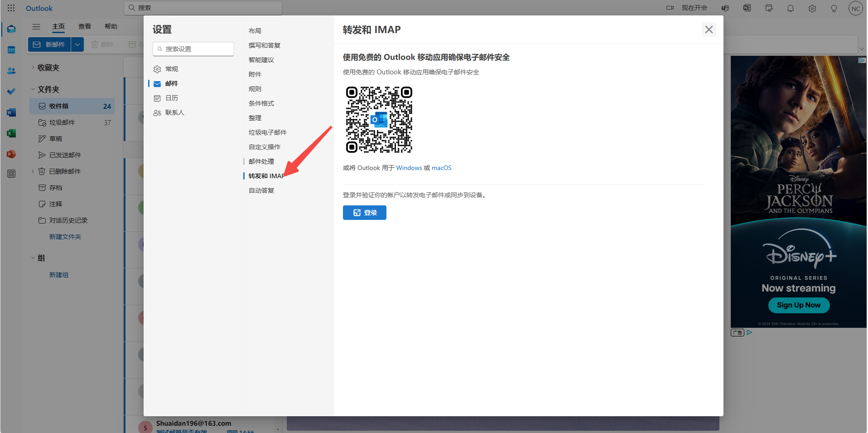Open the tips lightbulb icon
The width and height of the screenshot is (868, 433).
tap(834, 8)
